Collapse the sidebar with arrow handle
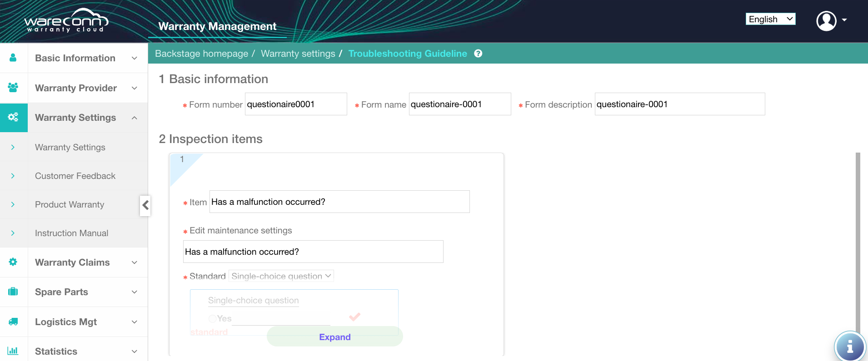This screenshot has height=361, width=868. [145, 205]
